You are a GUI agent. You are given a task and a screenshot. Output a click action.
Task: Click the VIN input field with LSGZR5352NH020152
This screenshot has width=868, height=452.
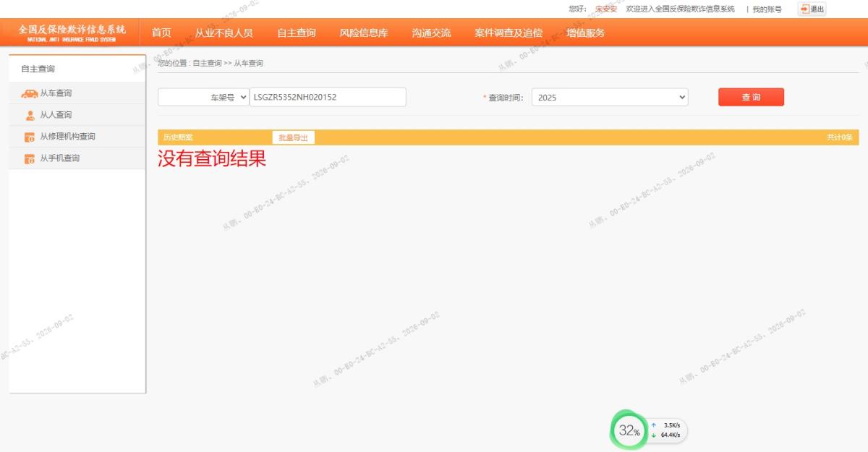tap(328, 97)
